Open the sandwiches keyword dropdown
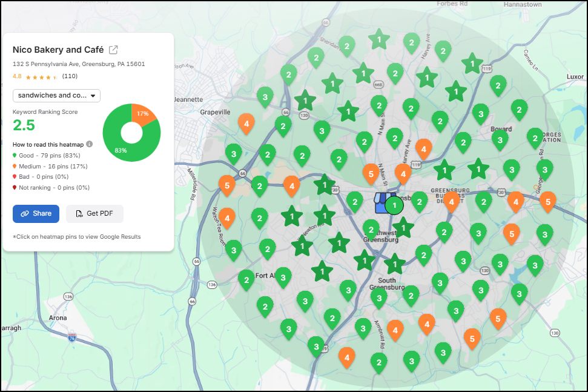Screen dimensions: 588x392 (57, 96)
